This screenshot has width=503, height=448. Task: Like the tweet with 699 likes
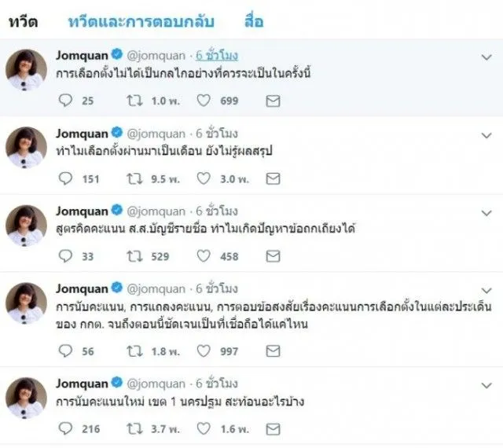204,101
